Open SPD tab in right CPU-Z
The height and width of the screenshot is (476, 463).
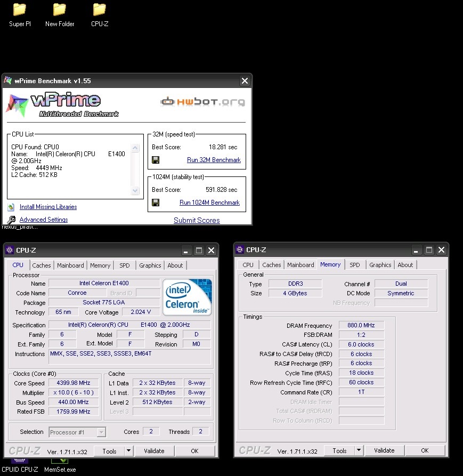tap(355, 265)
